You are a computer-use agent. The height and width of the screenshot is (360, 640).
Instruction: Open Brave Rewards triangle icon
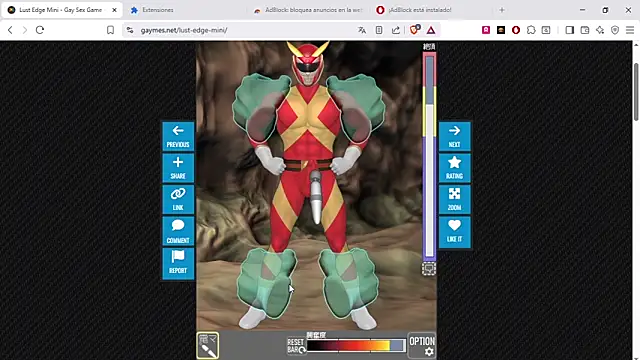pyautogui.click(x=431, y=30)
